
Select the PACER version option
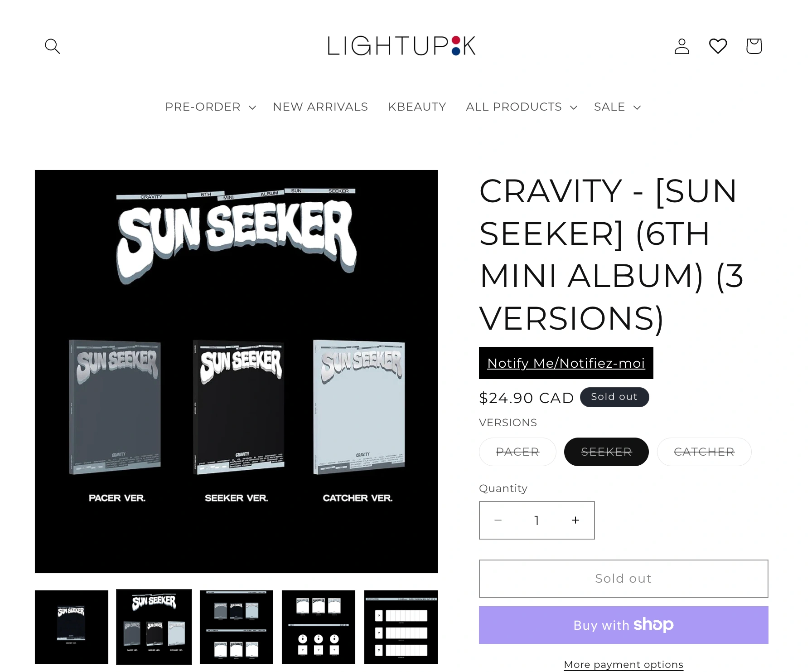click(x=517, y=452)
